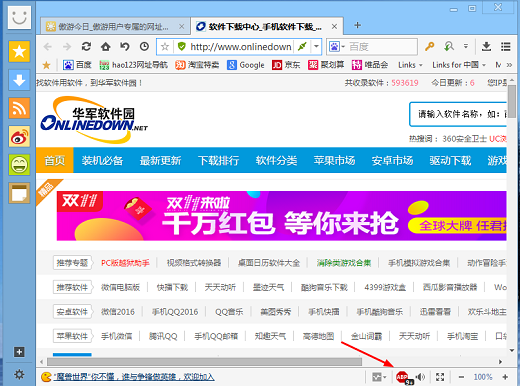Open the Baidu search engine selector
520x386 pixels.
click(x=336, y=47)
